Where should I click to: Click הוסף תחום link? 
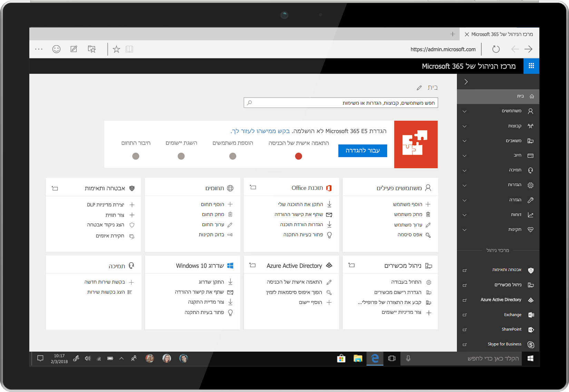213,204
